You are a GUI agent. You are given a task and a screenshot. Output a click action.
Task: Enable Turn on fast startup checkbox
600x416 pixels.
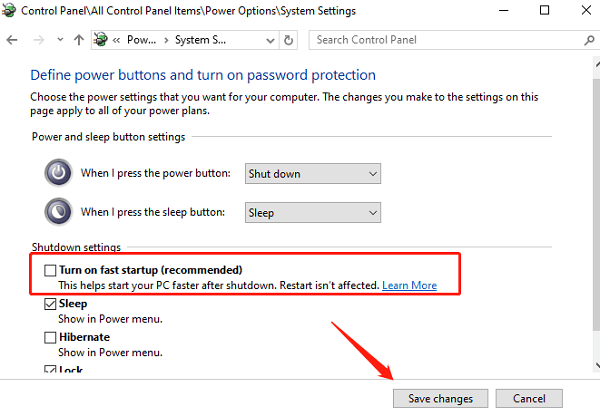coord(50,270)
